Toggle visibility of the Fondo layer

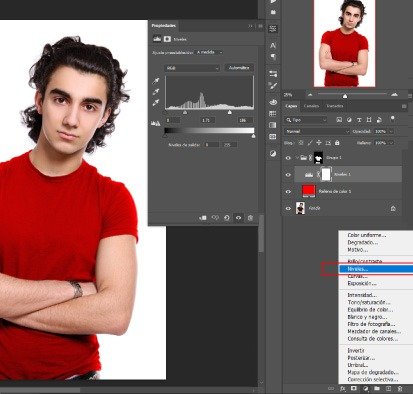coord(288,208)
